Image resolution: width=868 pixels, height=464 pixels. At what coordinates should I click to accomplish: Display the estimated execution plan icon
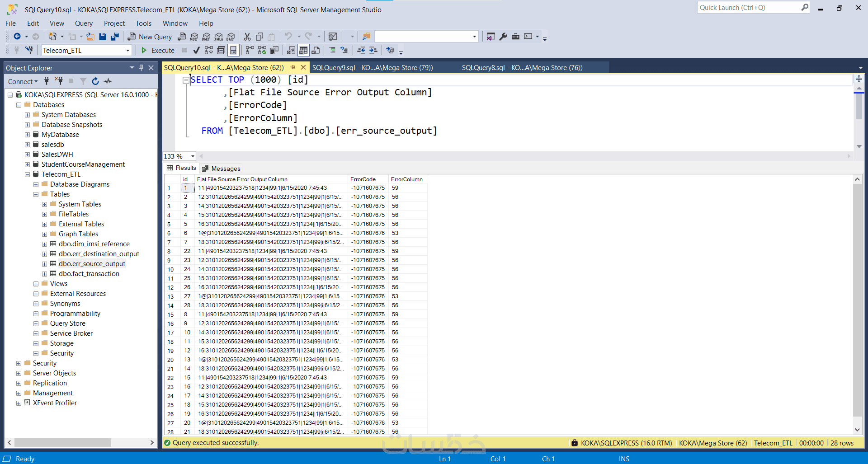tap(208, 50)
